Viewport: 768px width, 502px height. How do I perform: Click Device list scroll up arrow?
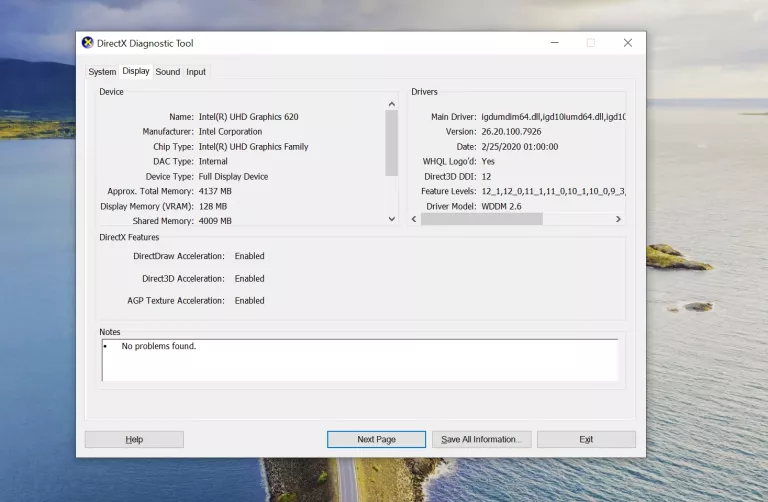[391, 104]
